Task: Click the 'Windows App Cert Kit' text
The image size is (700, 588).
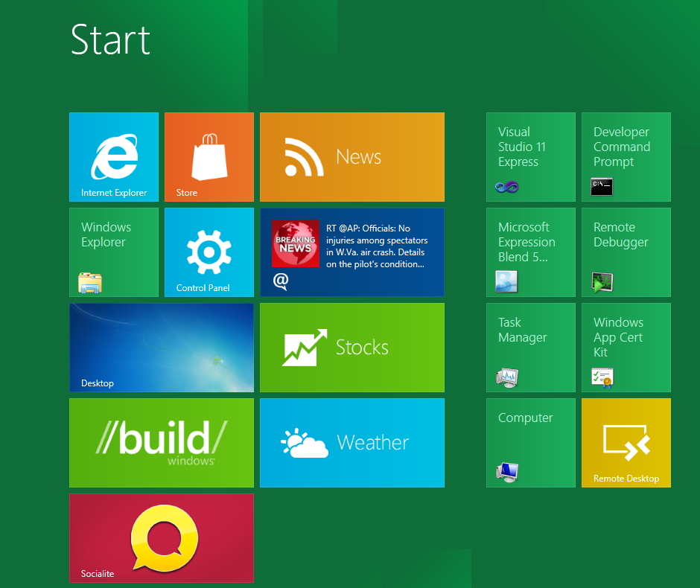Action: pos(618,337)
